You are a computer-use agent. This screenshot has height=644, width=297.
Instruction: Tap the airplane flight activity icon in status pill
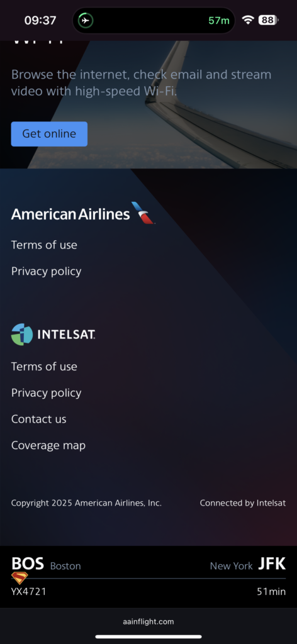click(x=86, y=20)
